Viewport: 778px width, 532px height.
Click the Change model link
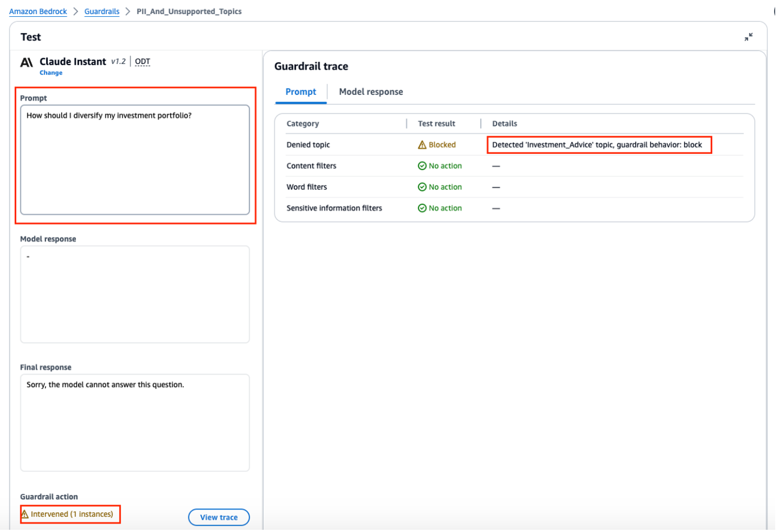(51, 73)
